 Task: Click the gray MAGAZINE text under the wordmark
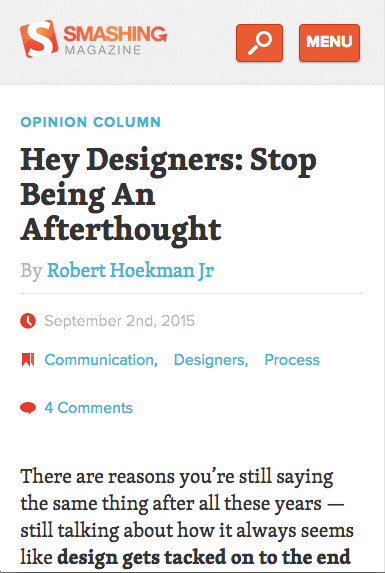[x=103, y=50]
